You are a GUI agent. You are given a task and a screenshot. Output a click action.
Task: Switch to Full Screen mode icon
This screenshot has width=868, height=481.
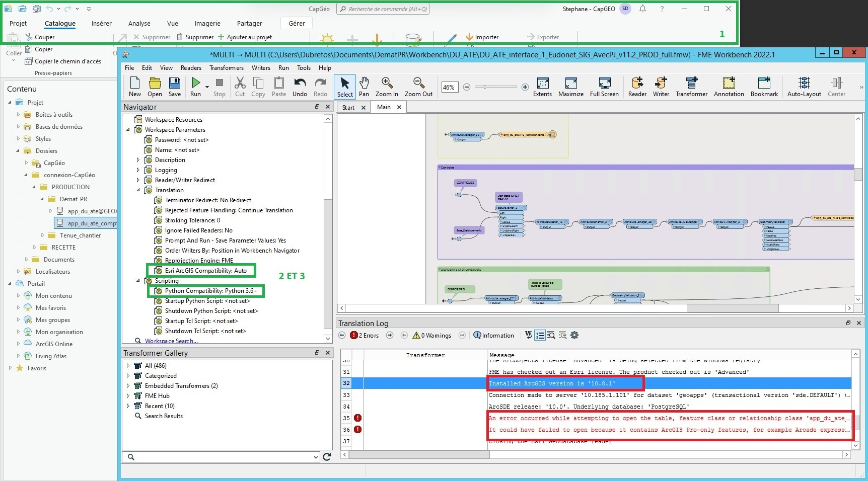pyautogui.click(x=604, y=87)
